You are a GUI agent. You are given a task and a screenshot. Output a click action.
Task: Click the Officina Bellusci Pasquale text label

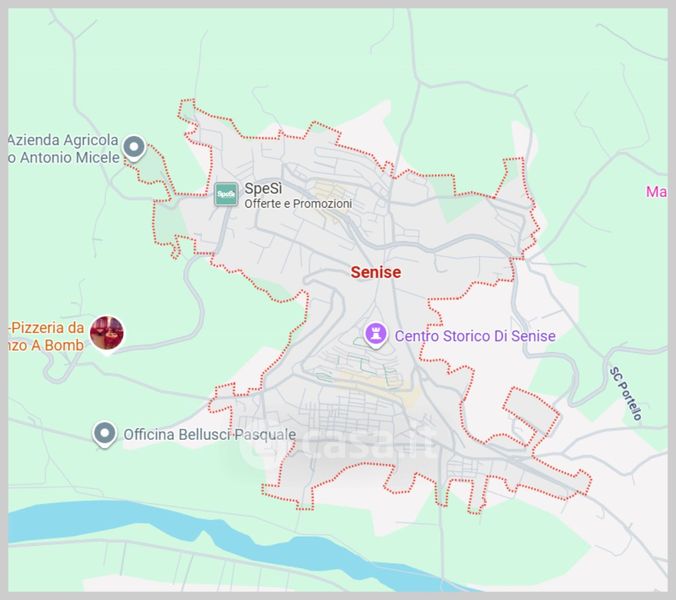(x=209, y=435)
